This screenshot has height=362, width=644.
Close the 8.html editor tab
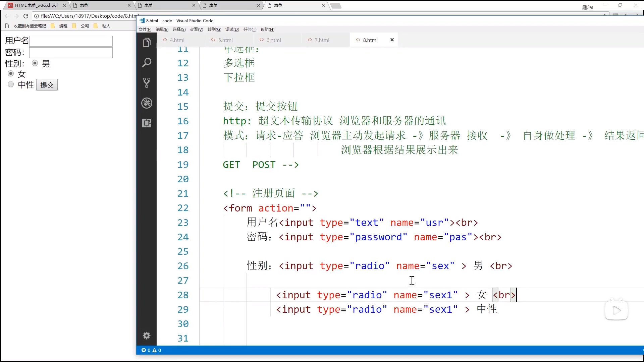[392, 40]
